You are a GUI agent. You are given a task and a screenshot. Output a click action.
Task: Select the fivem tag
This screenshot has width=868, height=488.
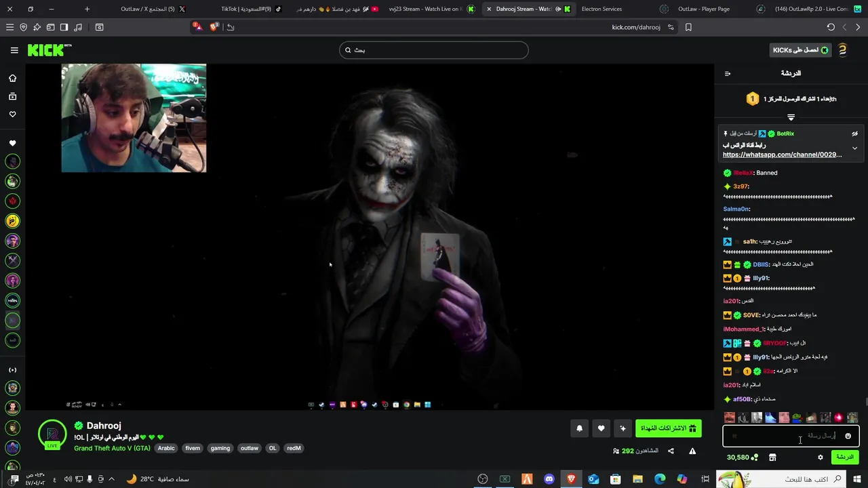click(193, 448)
